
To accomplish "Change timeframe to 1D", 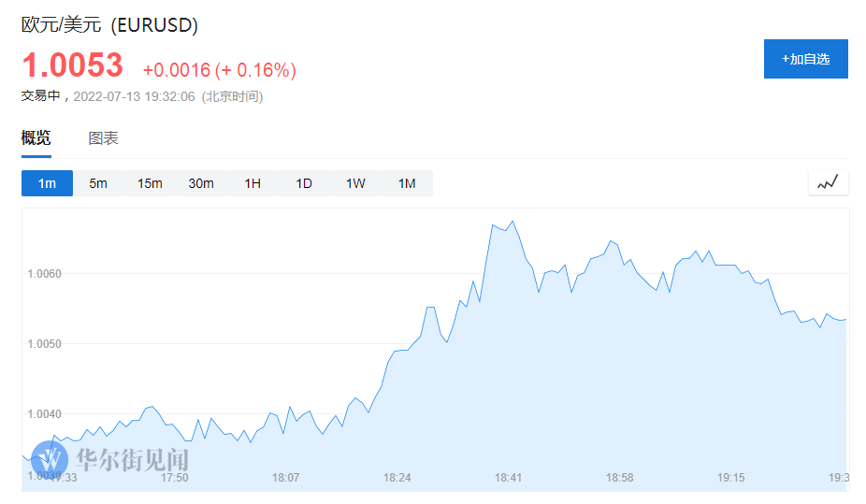I will (304, 183).
